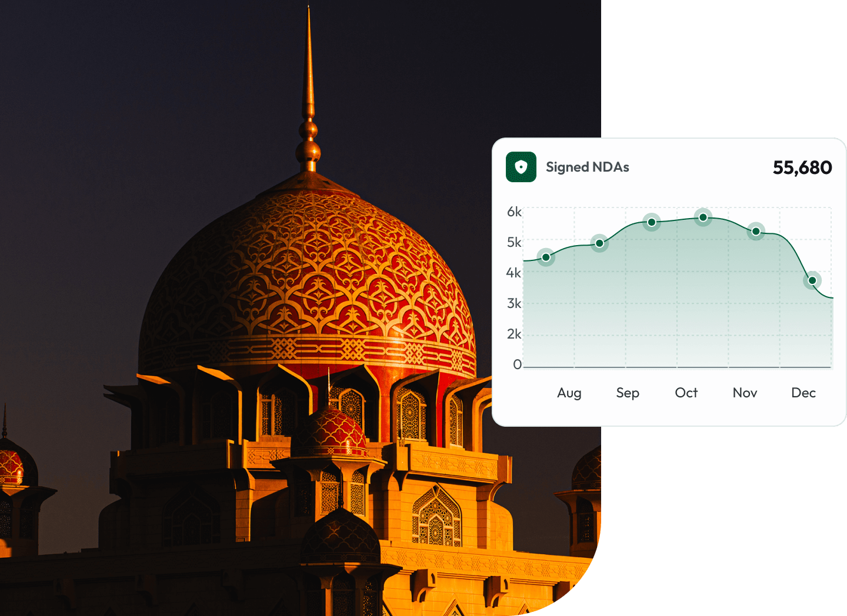Screen dimensions: 847x616
Task: Click the highest data point on chart
Action: pos(703,217)
